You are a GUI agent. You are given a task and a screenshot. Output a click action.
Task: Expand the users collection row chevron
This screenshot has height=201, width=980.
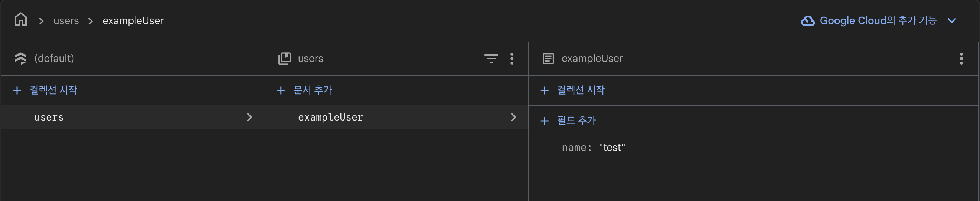click(249, 118)
